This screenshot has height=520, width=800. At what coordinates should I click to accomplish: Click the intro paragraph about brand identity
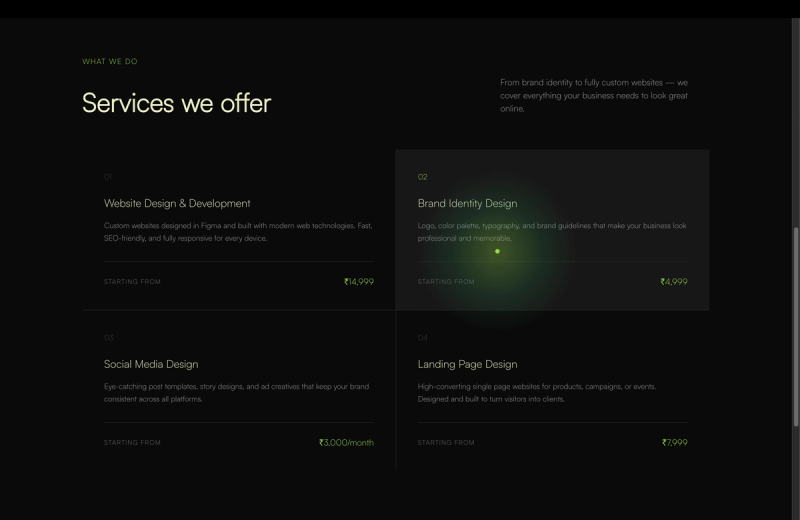tap(594, 95)
